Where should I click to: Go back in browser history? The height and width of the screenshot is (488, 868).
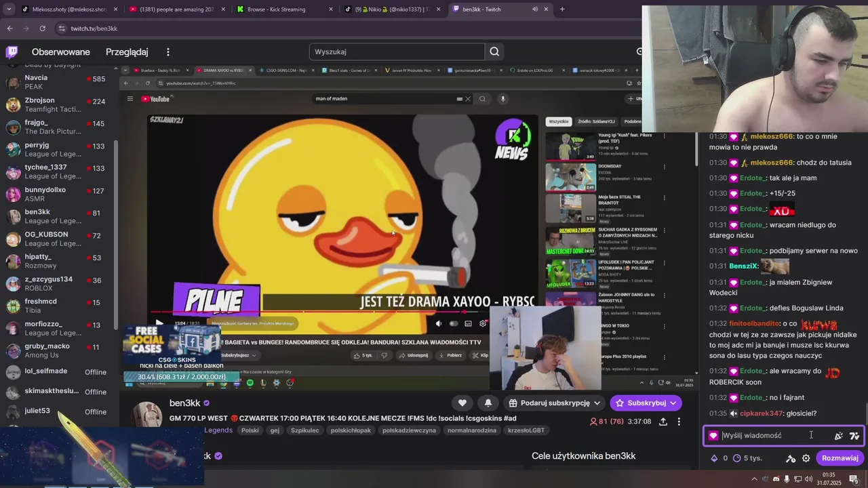[x=9, y=28]
